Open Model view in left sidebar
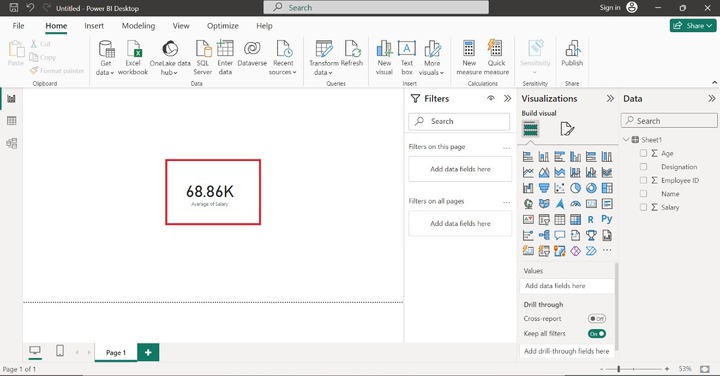Screen dimensions: 720x376 click(x=12, y=143)
